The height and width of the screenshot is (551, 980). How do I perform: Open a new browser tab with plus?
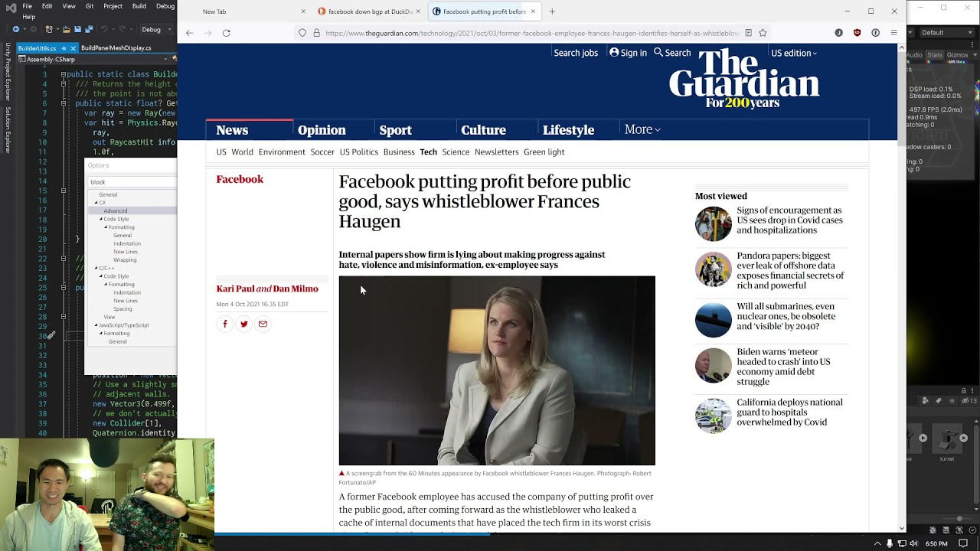[552, 11]
